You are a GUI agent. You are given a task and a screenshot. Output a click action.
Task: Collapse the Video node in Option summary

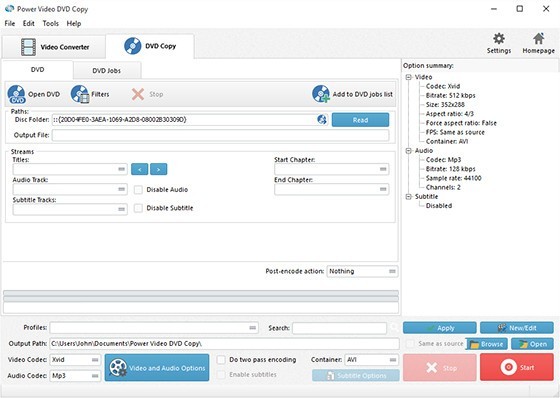(409, 77)
